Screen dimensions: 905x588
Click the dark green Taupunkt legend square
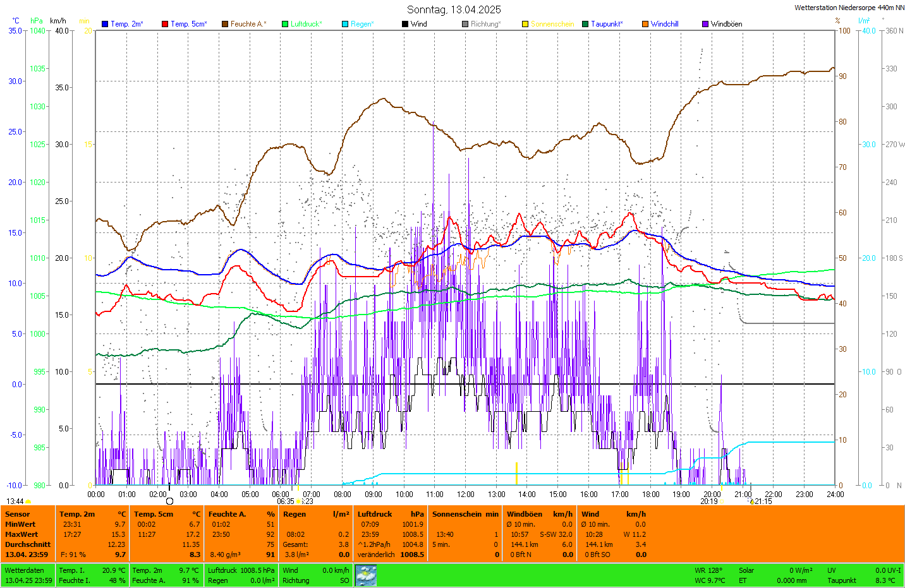(585, 24)
